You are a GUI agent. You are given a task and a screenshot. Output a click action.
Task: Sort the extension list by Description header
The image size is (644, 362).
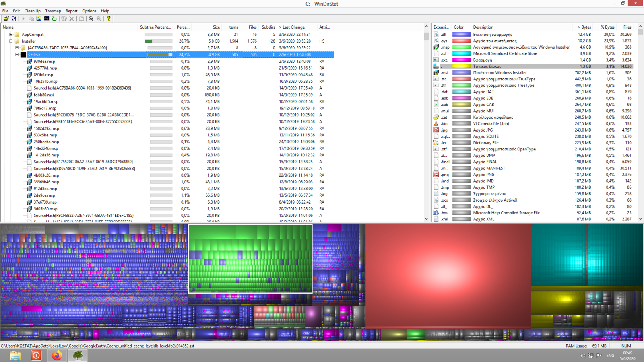pyautogui.click(x=483, y=27)
